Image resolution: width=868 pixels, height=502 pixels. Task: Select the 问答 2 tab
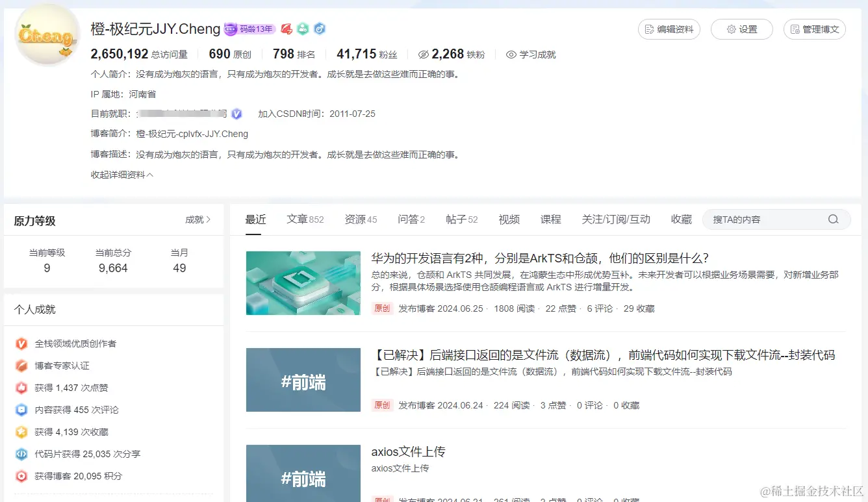tap(411, 220)
